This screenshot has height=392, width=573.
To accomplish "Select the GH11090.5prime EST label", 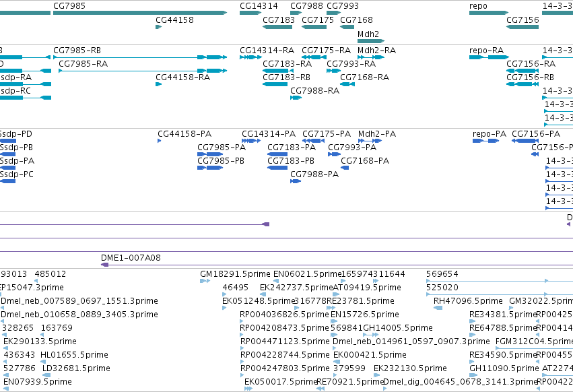I will pos(504,368).
